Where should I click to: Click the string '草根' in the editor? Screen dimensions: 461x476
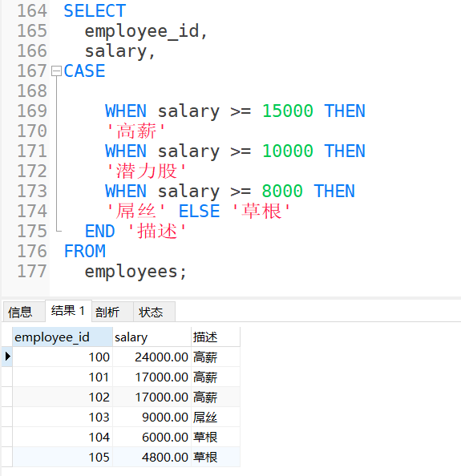point(261,212)
